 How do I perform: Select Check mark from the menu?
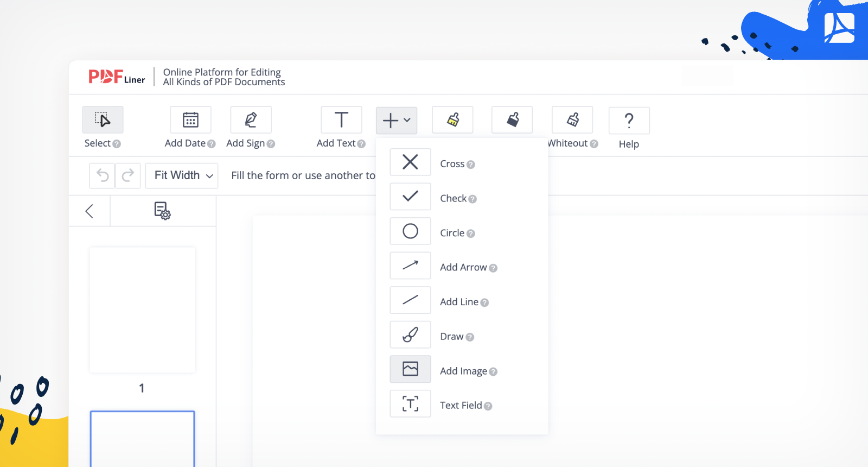[410, 197]
